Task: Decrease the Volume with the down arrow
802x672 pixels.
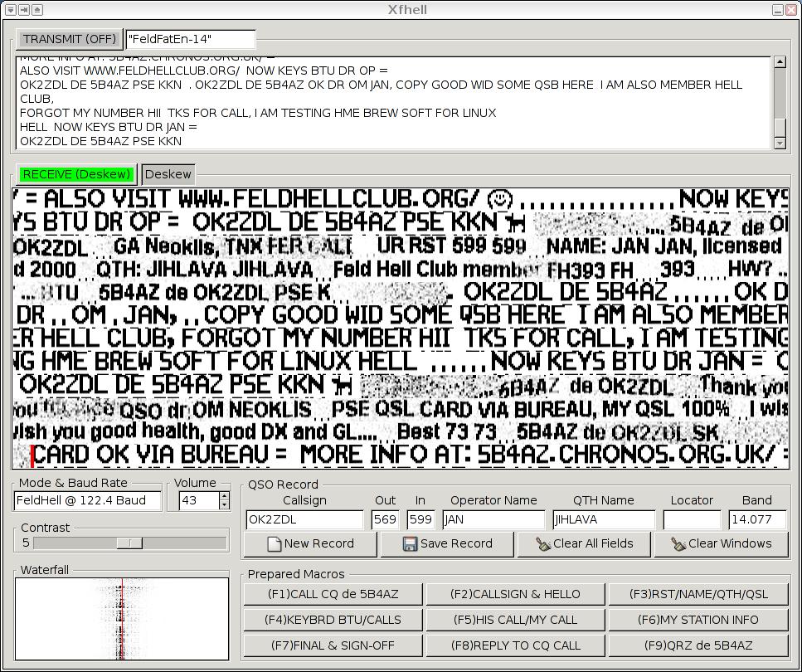Action: [x=224, y=504]
